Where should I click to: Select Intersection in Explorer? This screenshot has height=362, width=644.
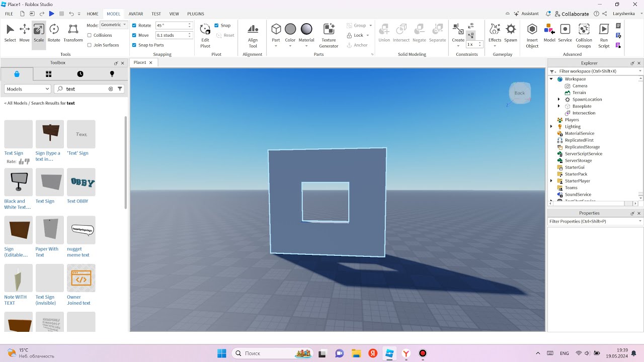point(583,113)
